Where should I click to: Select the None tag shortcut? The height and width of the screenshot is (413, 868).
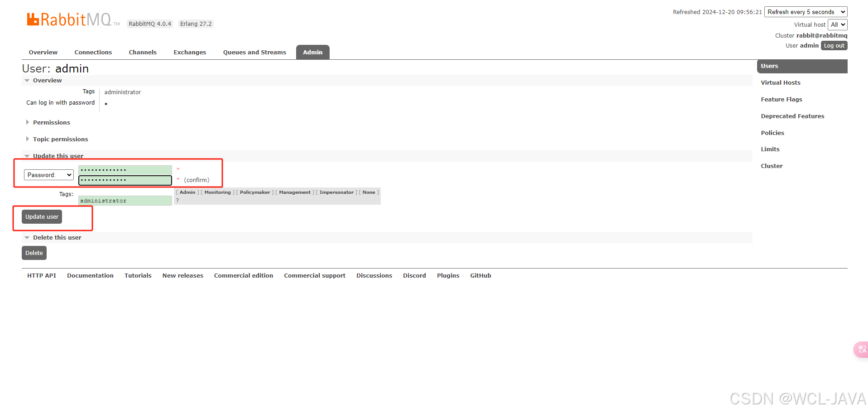(x=369, y=192)
